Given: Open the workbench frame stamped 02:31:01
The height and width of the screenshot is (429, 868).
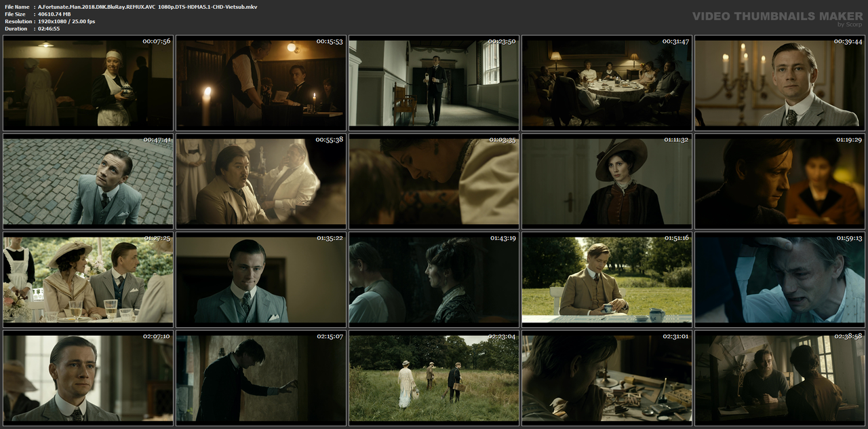Looking at the screenshot, I should tap(607, 377).
